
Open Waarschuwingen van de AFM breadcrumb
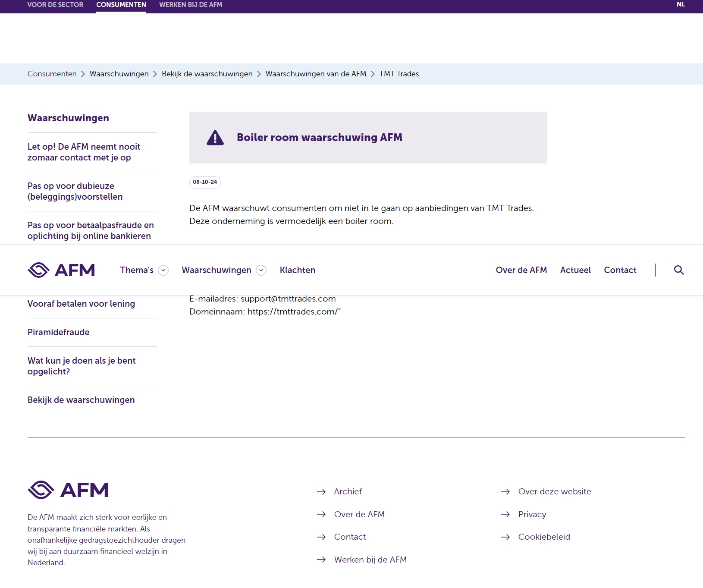click(316, 74)
